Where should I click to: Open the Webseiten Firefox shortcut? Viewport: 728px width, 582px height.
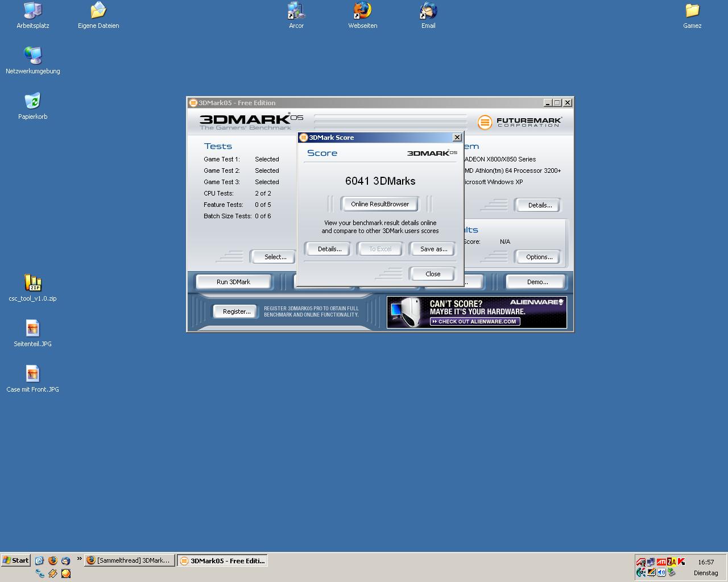[x=362, y=15]
